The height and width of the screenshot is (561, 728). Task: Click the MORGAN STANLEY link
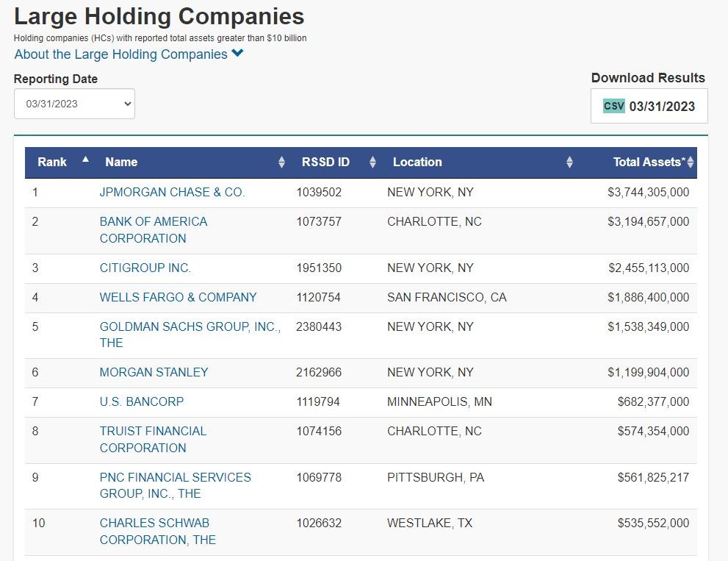(x=154, y=373)
